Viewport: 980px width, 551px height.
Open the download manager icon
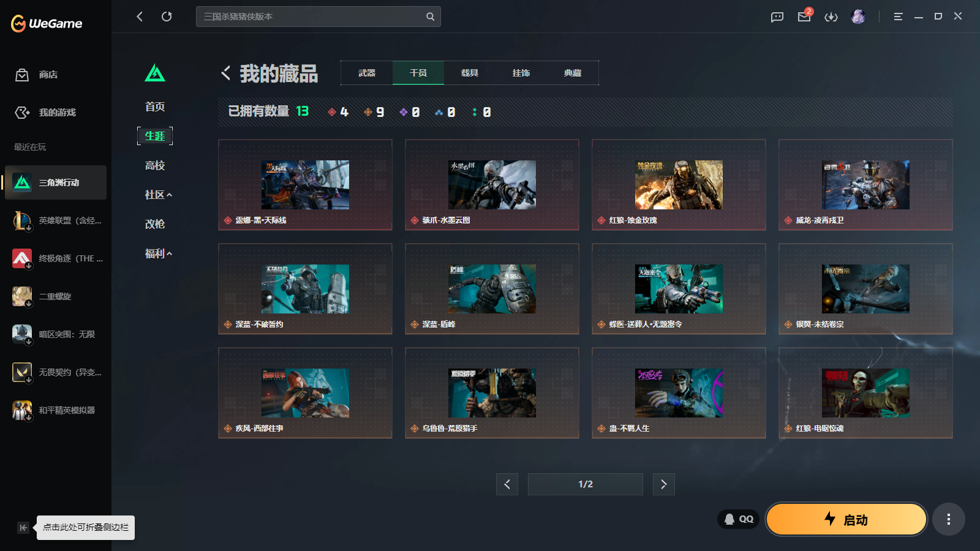(831, 17)
